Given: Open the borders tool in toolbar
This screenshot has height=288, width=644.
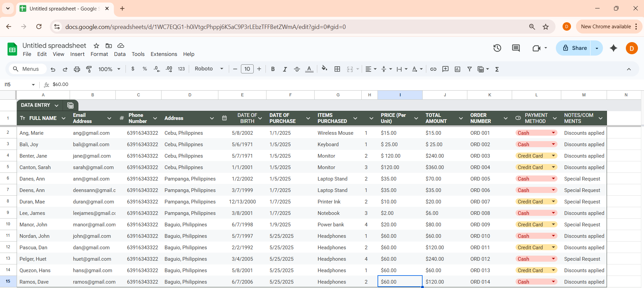Looking at the screenshot, I should (337, 69).
